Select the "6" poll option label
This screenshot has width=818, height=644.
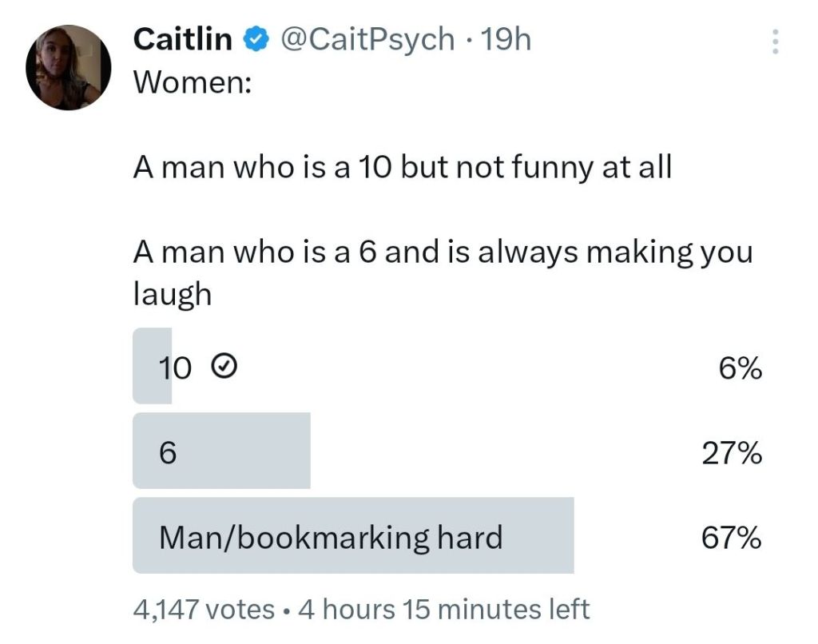point(167,453)
